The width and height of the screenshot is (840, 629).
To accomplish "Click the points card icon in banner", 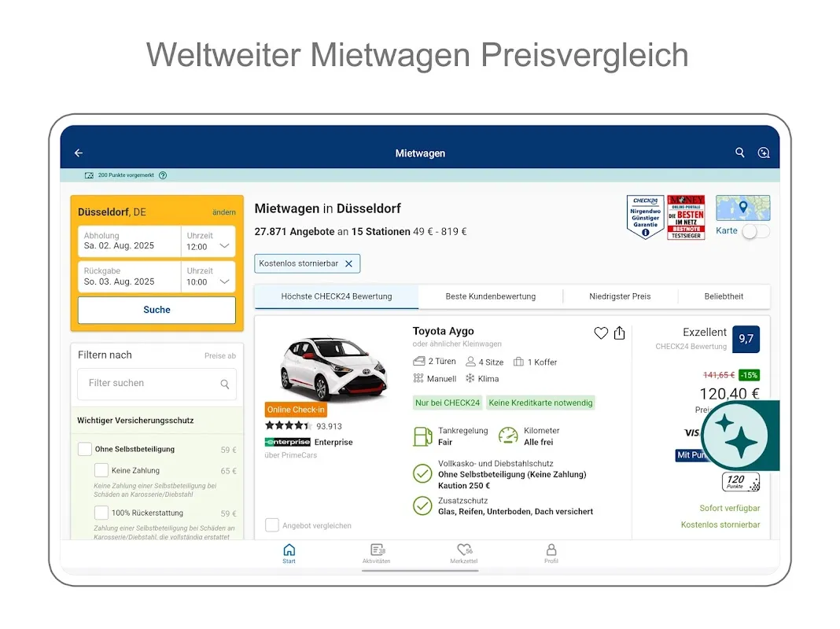I will click(89, 175).
